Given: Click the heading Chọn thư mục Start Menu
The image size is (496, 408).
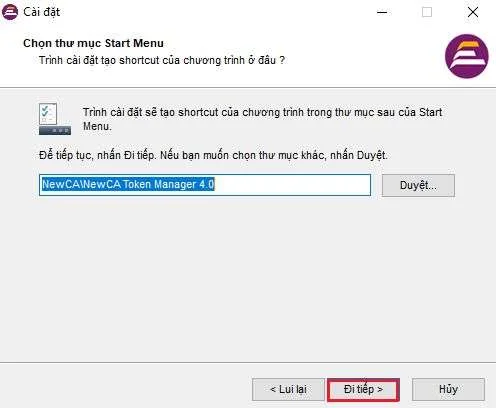Looking at the screenshot, I should 93,43.
